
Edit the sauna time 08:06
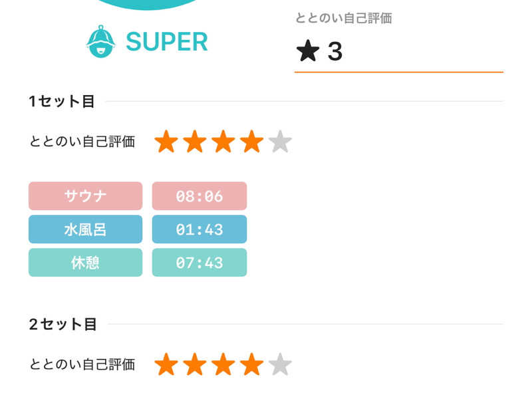pyautogui.click(x=199, y=196)
